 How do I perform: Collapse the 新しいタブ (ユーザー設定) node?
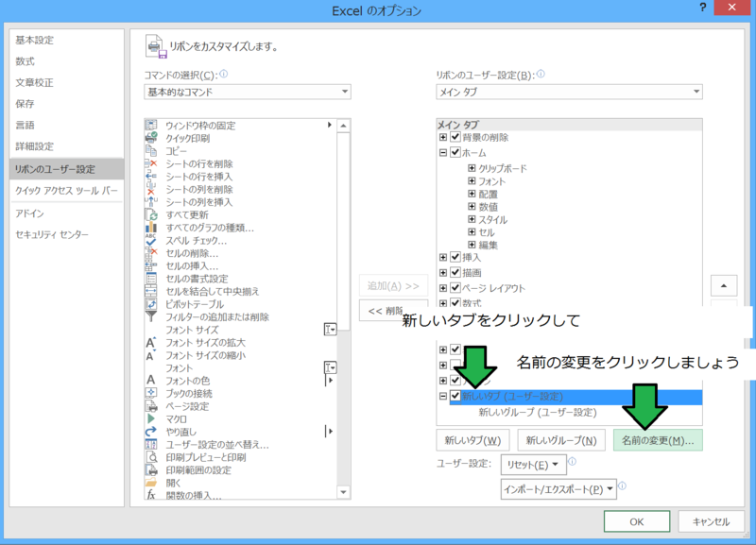[x=443, y=396]
